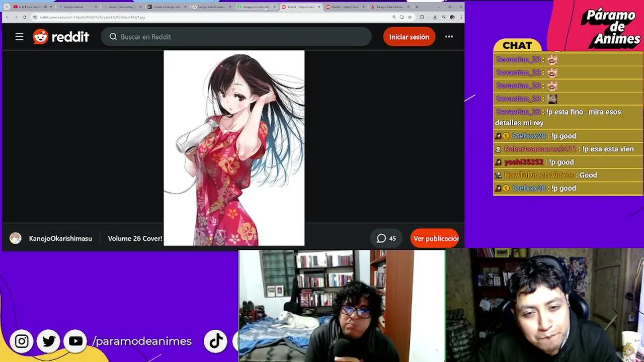Open the browser extensions puzzle icon
This screenshot has height=362, width=644.
coord(422,17)
